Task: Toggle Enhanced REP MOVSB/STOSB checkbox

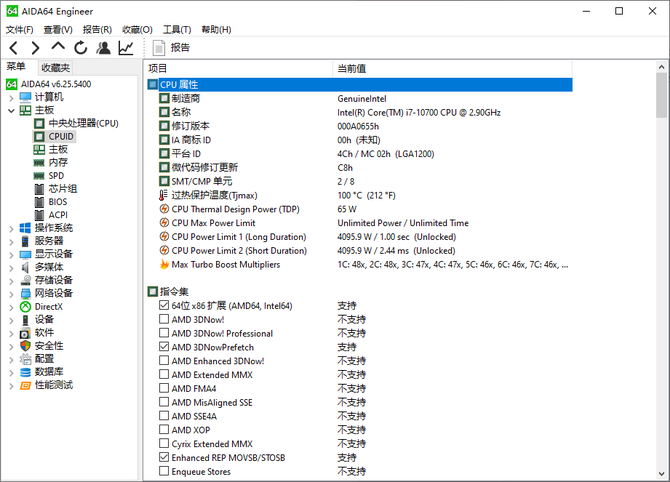Action: 165,457
